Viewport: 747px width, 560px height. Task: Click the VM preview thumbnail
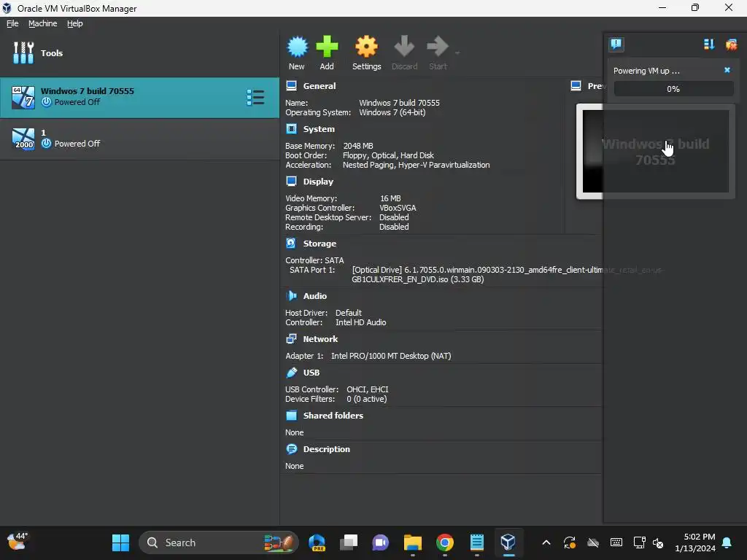(656, 152)
